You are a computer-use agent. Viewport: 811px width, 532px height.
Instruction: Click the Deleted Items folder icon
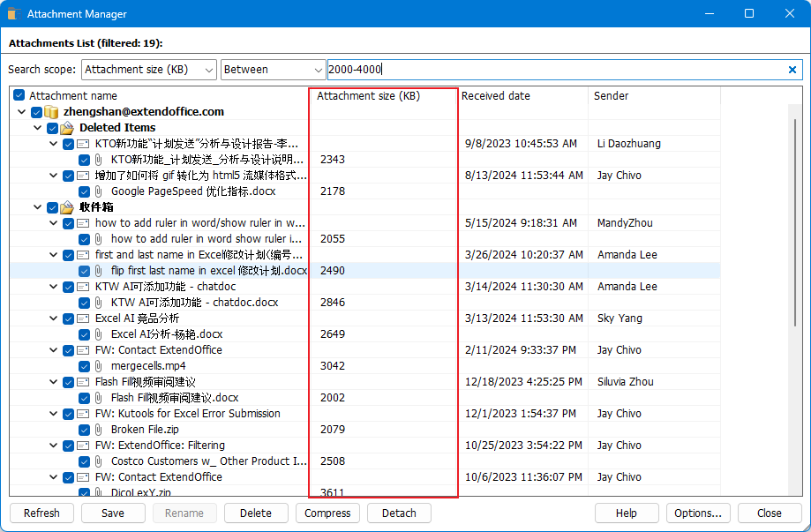(x=65, y=127)
